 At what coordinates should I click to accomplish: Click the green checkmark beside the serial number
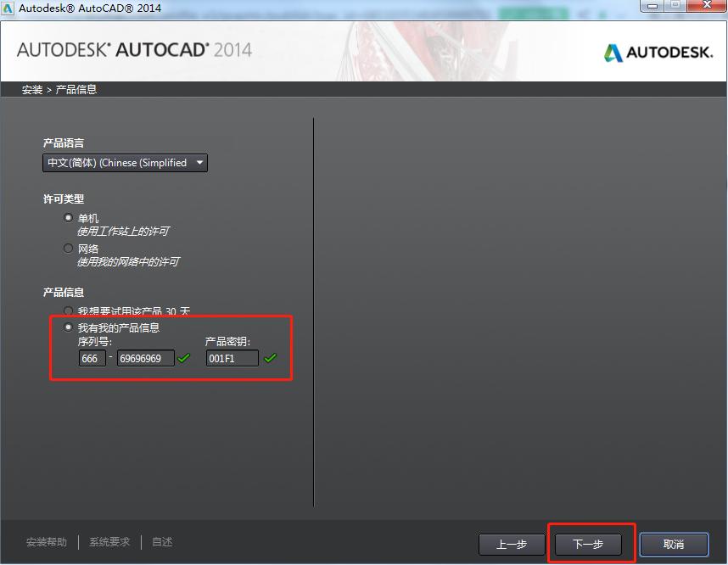[183, 358]
